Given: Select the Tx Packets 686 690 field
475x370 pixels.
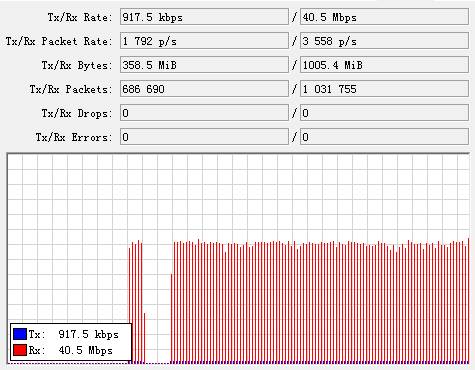Looking at the screenshot, I should pos(204,89).
